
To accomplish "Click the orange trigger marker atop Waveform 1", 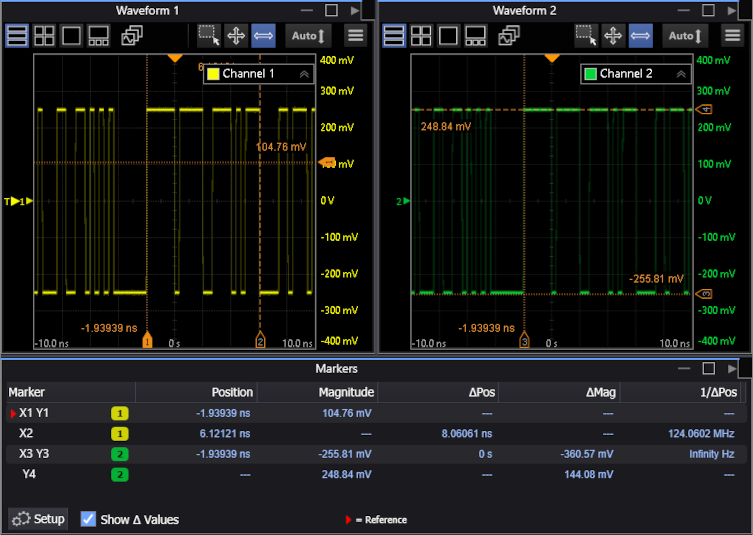I will [x=175, y=58].
